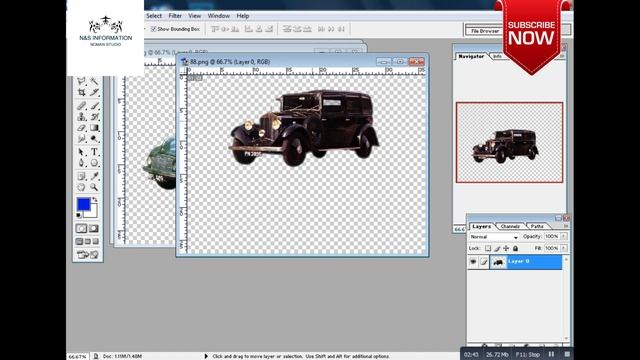The height and width of the screenshot is (360, 640).
Task: Select the Dodge tool
Action: (x=94, y=139)
